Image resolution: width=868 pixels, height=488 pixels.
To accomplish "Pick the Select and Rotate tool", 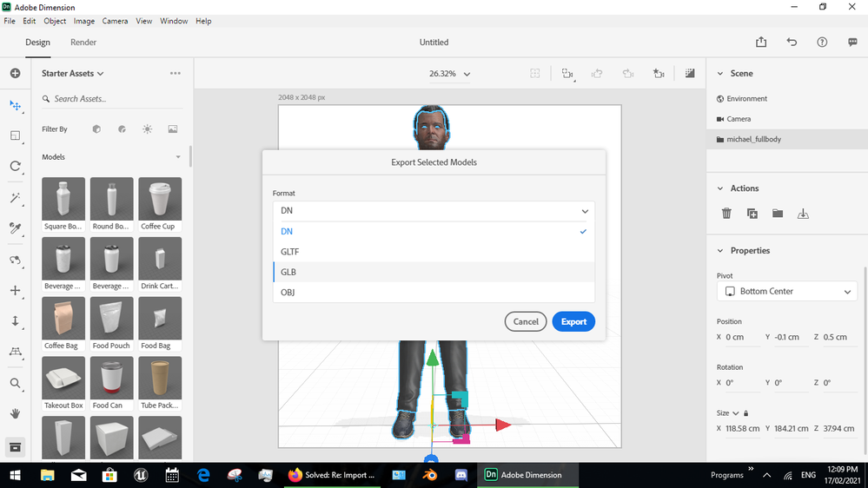I will pyautogui.click(x=15, y=166).
